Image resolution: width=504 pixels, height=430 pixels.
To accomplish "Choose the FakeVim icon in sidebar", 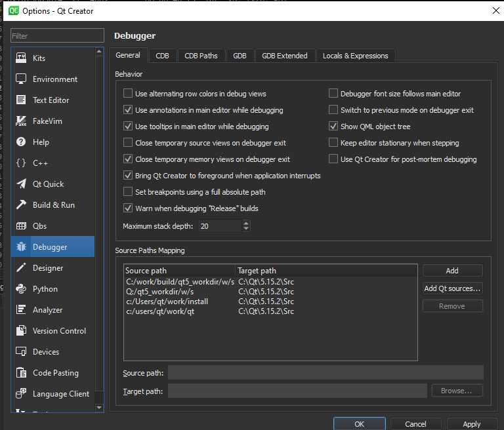I will pyautogui.click(x=21, y=121).
